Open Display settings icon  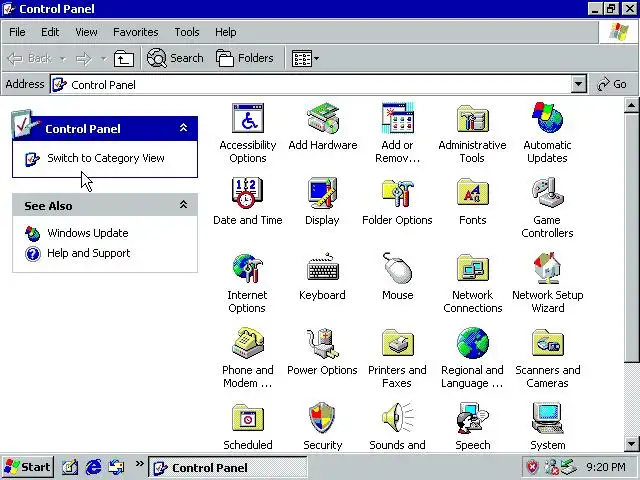pos(322,193)
